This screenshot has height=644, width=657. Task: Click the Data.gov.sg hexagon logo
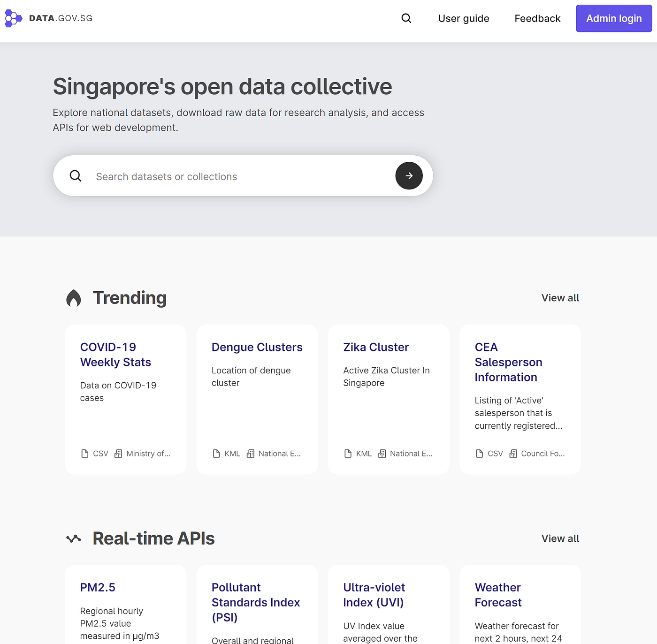[13, 18]
